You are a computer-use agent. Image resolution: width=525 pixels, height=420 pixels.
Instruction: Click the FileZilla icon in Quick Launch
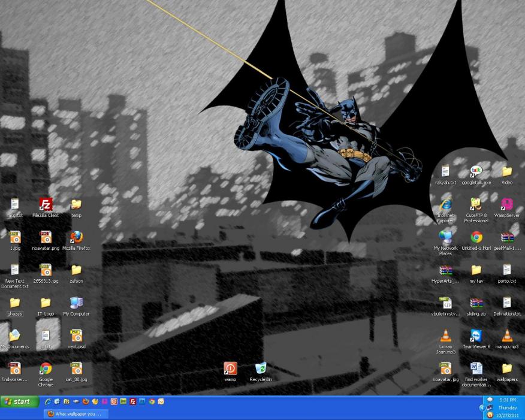(132, 401)
